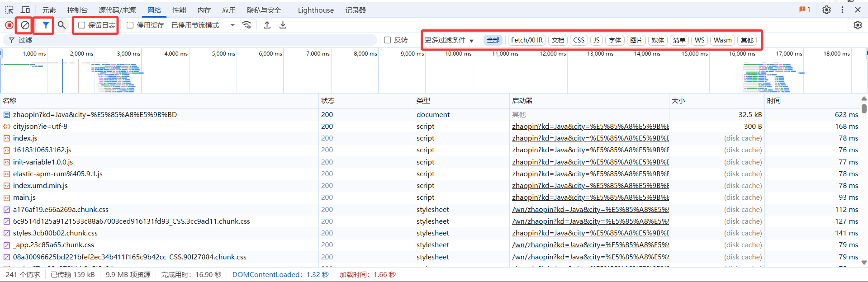Enable the 保留日志 checkbox
The width and height of the screenshot is (868, 282).
[82, 25]
